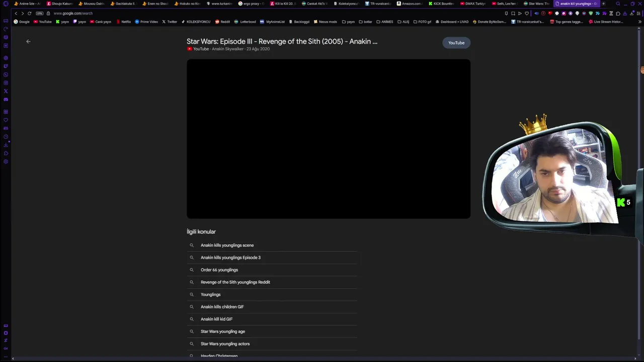Open the Backloggd bookmark
Image resolution: width=644 pixels, height=362 pixels.
(x=299, y=22)
